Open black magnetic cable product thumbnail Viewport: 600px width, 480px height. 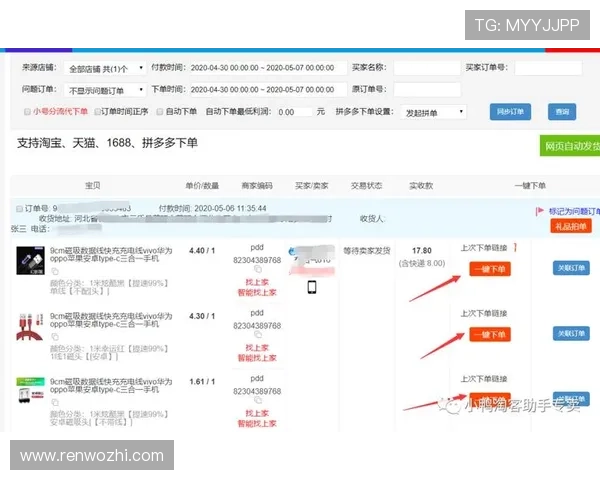pyautogui.click(x=30, y=260)
